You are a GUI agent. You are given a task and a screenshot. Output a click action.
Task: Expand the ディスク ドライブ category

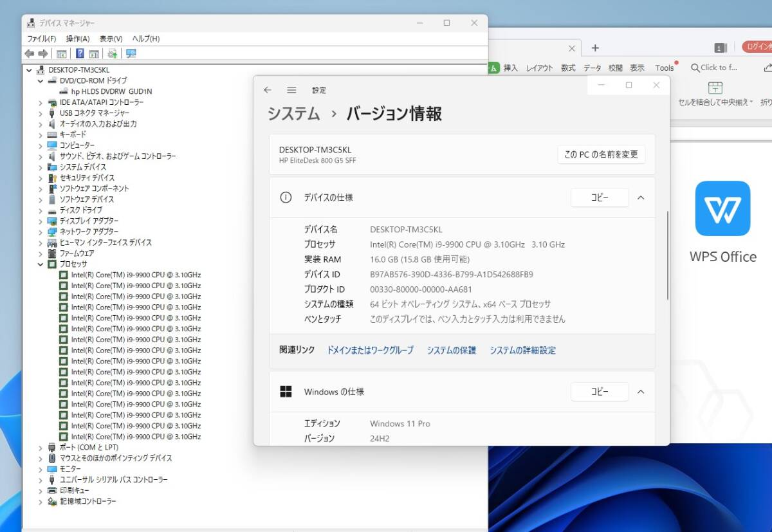tap(41, 210)
